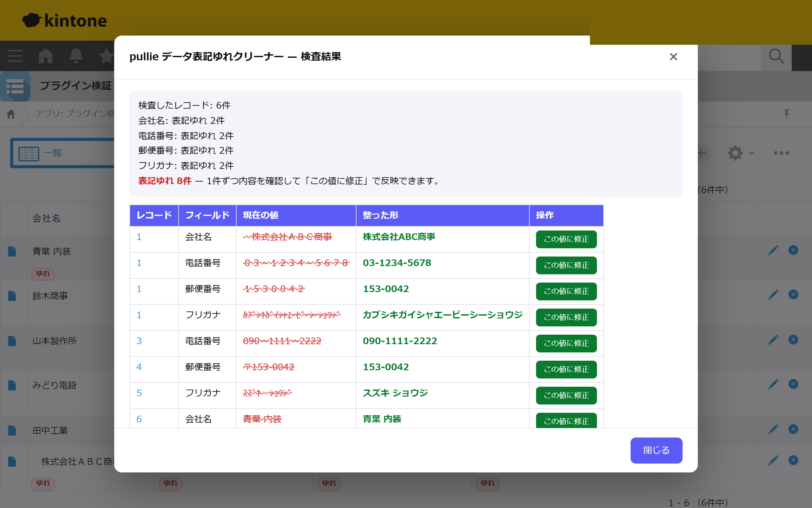Open record details for 山本製作所
This screenshot has height=508, width=812.
click(12, 341)
